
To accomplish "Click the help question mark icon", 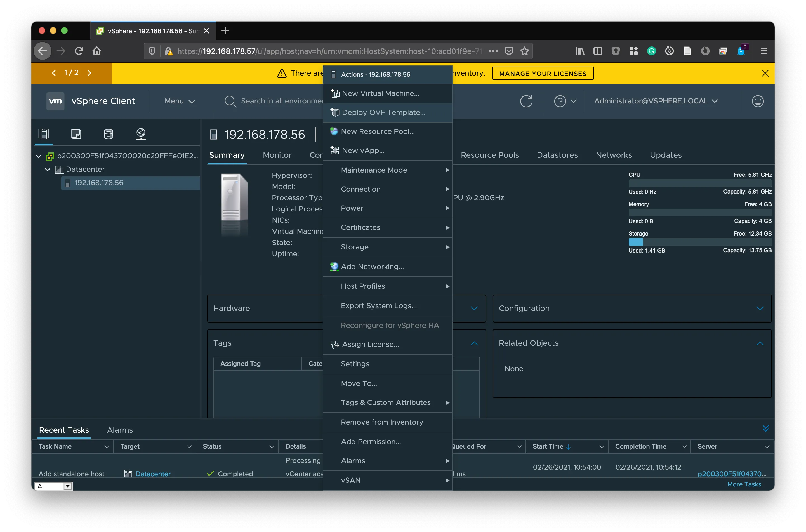I will (x=560, y=101).
